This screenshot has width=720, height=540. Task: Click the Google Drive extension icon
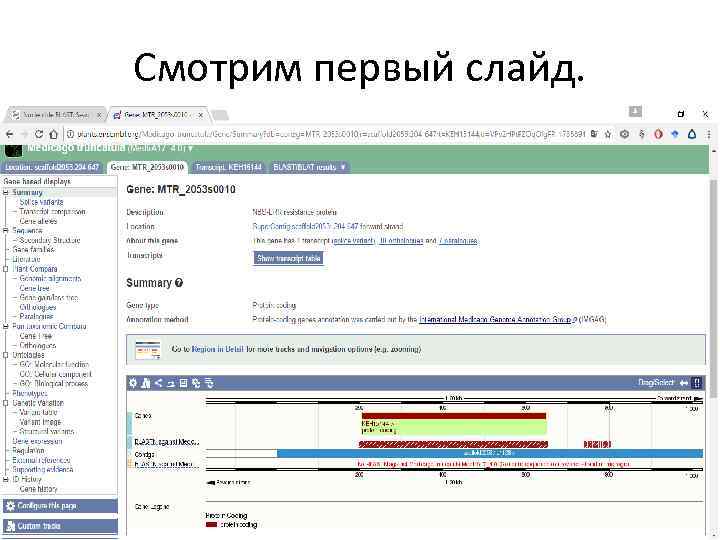pyautogui.click(x=692, y=134)
